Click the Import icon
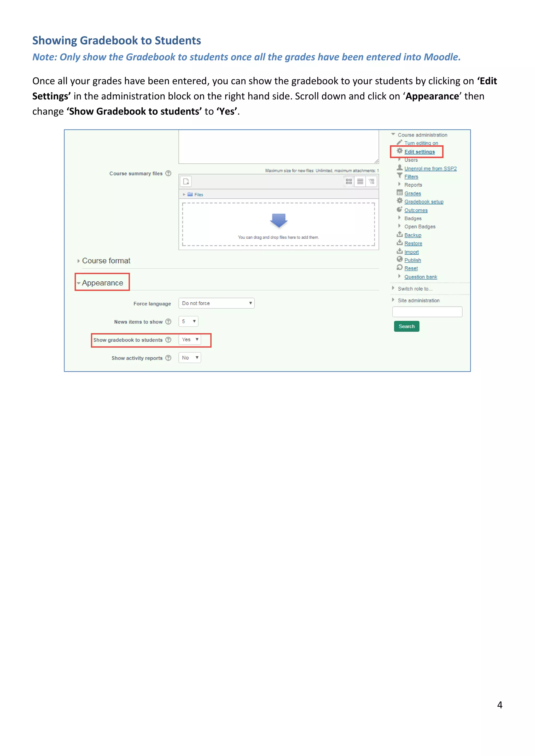This screenshot has width=535, height=756. (x=400, y=251)
